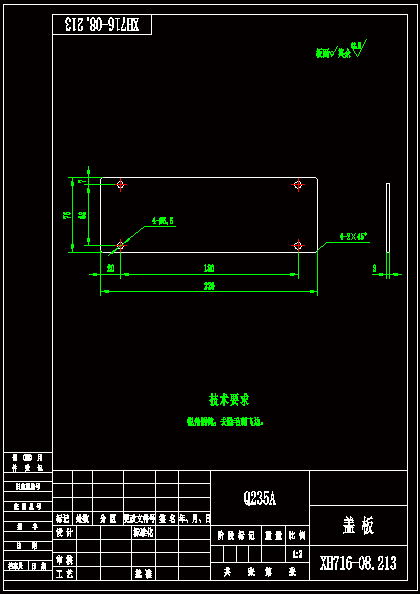This screenshot has height=594, width=420.
Task: Select the 4-Ø5.5 hole callout text
Action: tap(163, 221)
